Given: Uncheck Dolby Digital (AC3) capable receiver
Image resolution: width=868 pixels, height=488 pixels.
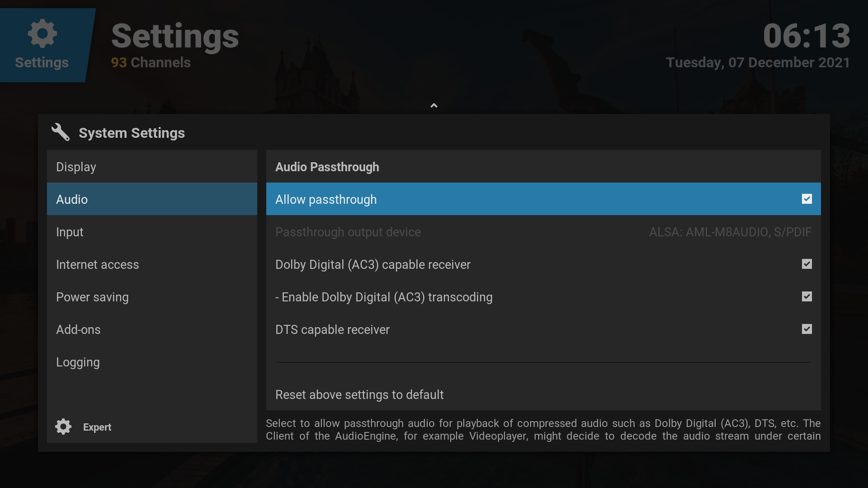Looking at the screenshot, I should coord(807,264).
